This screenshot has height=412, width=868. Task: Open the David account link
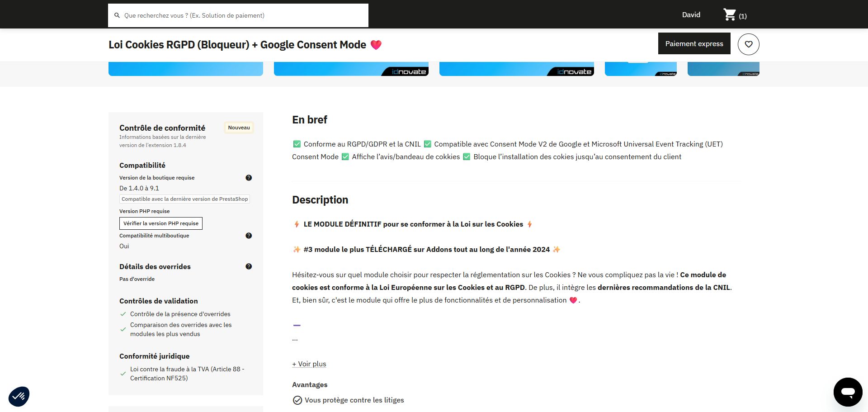[x=691, y=15]
